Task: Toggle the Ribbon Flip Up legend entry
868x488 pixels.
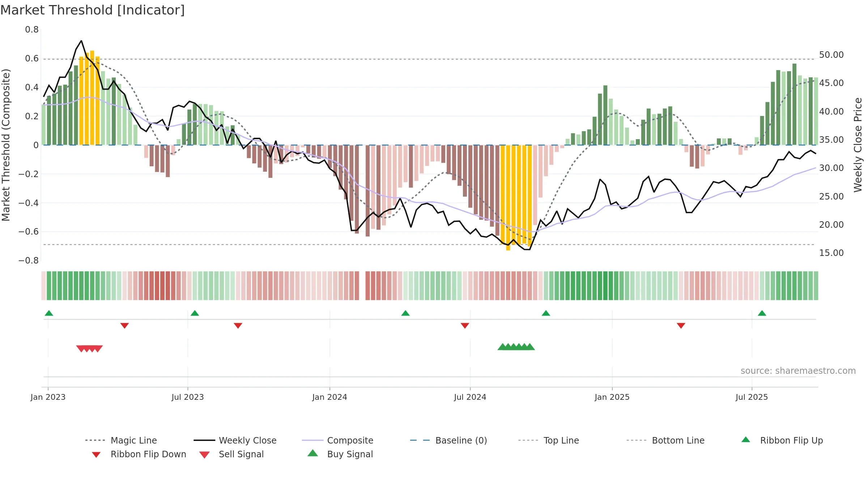Action: (x=782, y=440)
